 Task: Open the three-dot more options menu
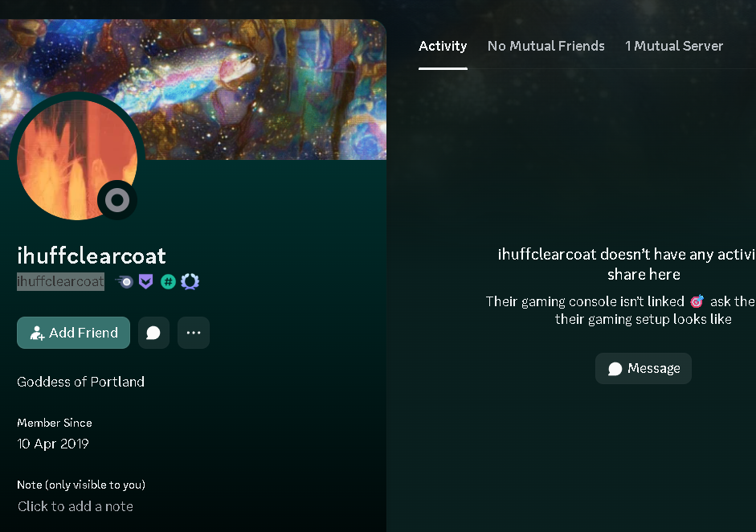(x=194, y=333)
